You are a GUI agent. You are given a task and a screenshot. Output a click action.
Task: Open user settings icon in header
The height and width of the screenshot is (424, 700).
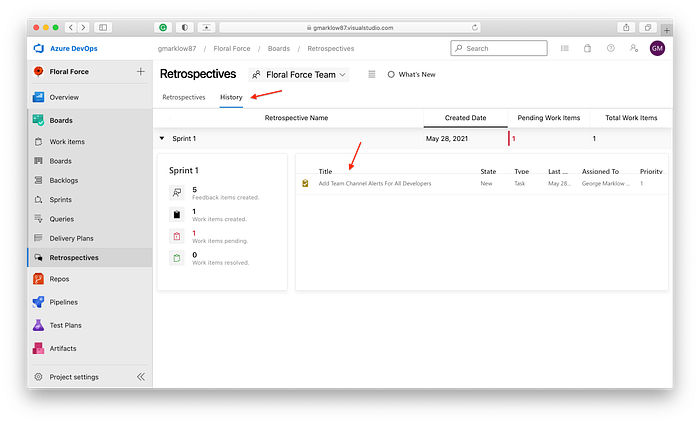click(x=634, y=48)
